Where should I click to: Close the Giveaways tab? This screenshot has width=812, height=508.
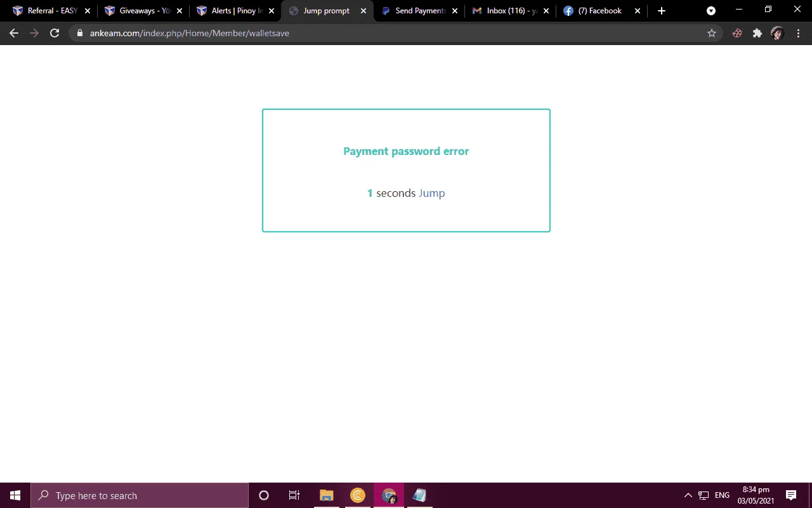[x=180, y=11]
